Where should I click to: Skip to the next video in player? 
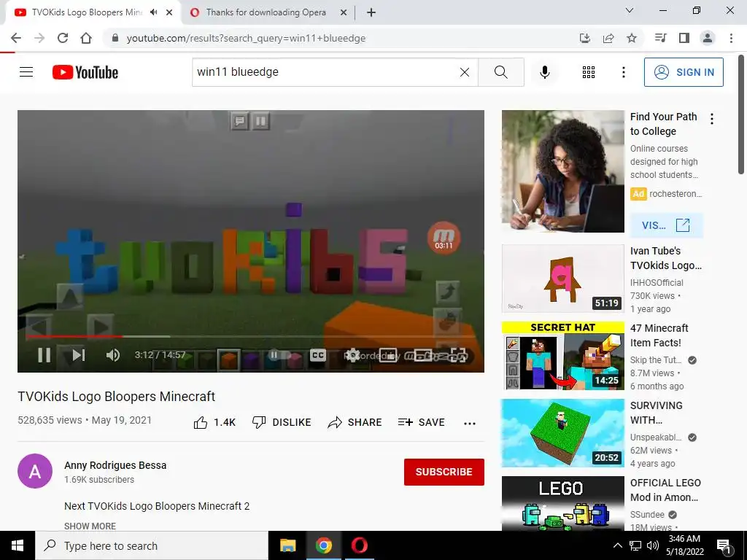pyautogui.click(x=79, y=355)
